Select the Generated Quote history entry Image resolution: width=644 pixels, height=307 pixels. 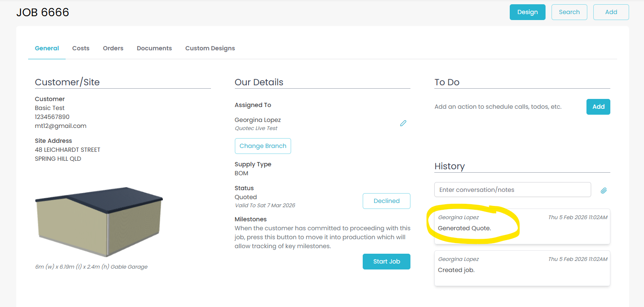522,226
